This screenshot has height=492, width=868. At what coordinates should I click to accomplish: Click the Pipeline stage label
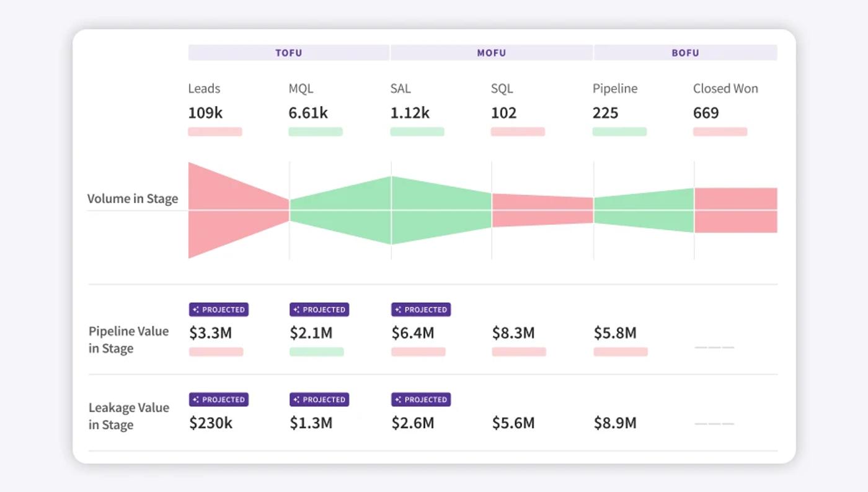point(615,89)
